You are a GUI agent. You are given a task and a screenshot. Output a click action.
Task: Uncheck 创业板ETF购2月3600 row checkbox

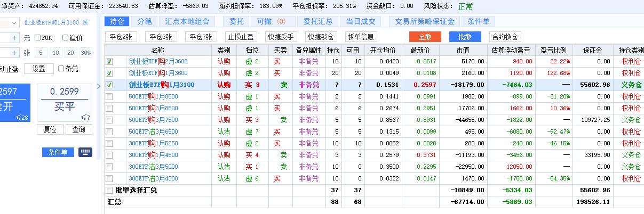click(x=109, y=61)
